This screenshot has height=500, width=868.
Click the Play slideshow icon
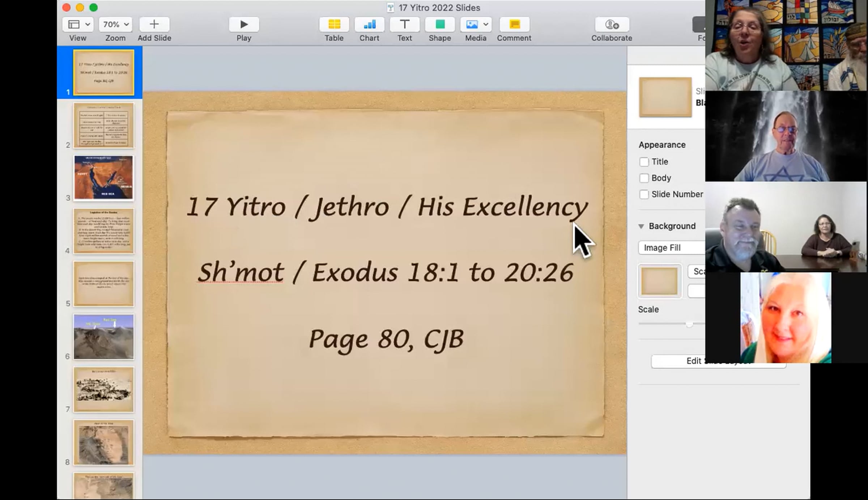(x=244, y=24)
